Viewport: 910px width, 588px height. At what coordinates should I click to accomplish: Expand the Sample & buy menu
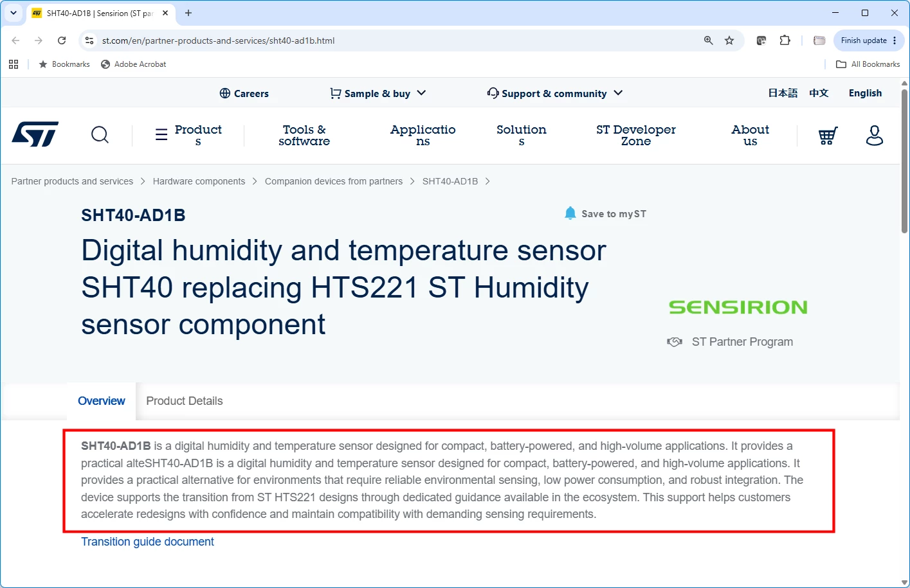(378, 93)
